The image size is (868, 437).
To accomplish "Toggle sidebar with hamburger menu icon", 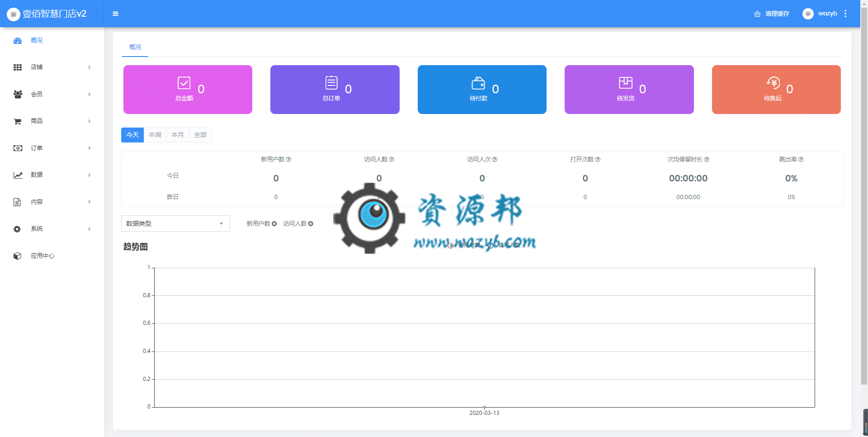I will (x=116, y=14).
